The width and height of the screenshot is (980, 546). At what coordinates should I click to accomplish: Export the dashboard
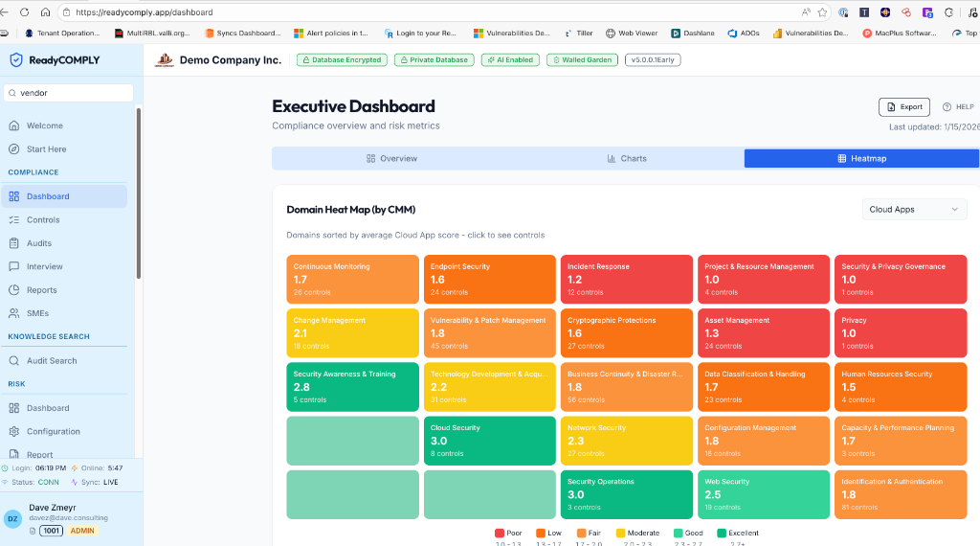click(903, 107)
